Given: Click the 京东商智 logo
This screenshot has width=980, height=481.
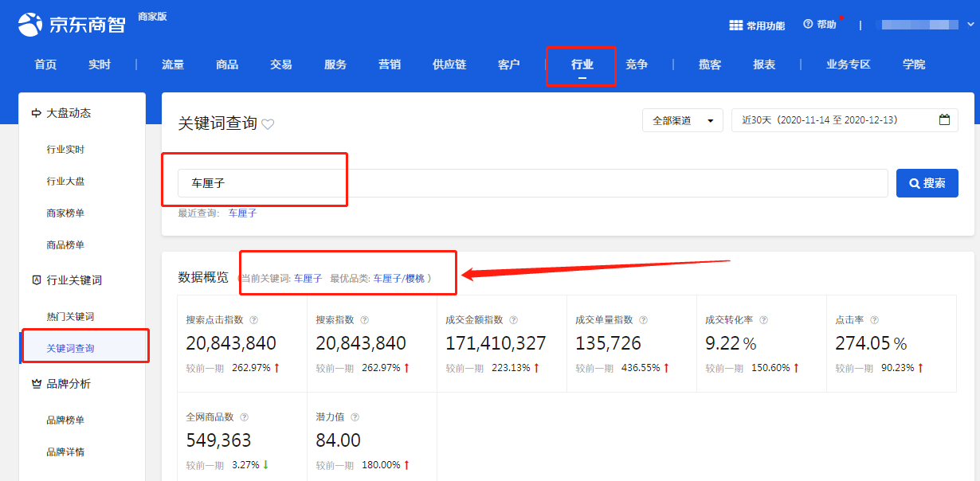Looking at the screenshot, I should [x=72, y=24].
